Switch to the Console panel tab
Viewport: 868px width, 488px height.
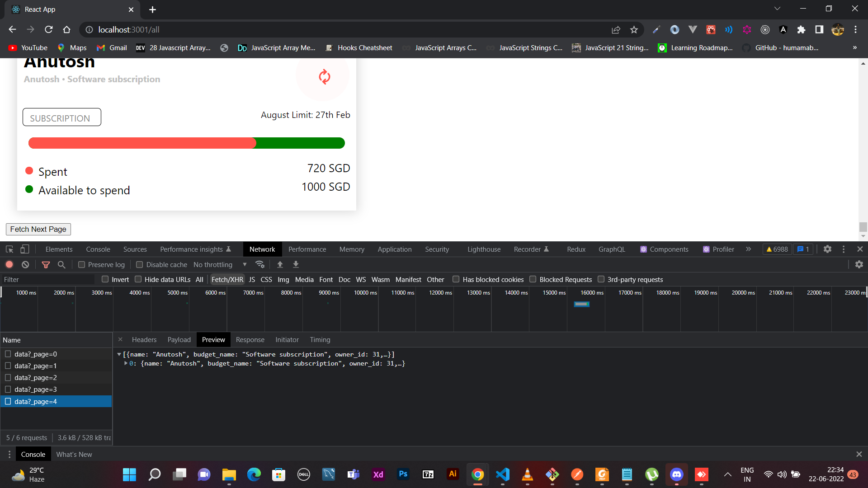(x=98, y=249)
